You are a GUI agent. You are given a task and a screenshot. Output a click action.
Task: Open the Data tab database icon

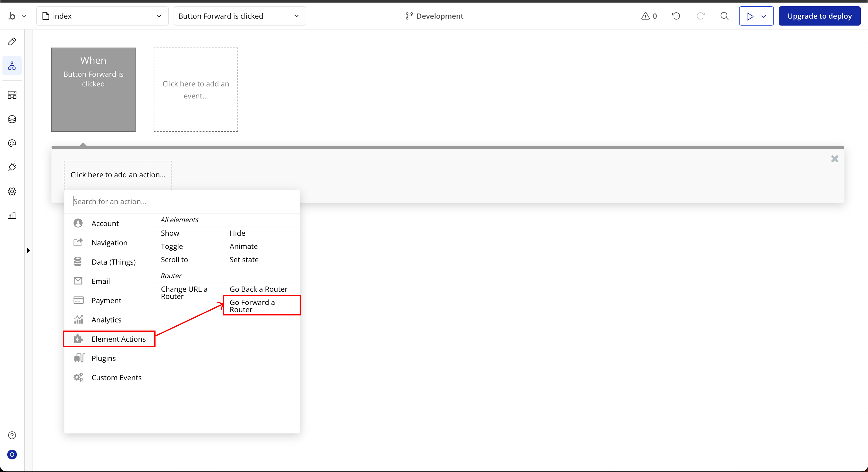(x=12, y=119)
